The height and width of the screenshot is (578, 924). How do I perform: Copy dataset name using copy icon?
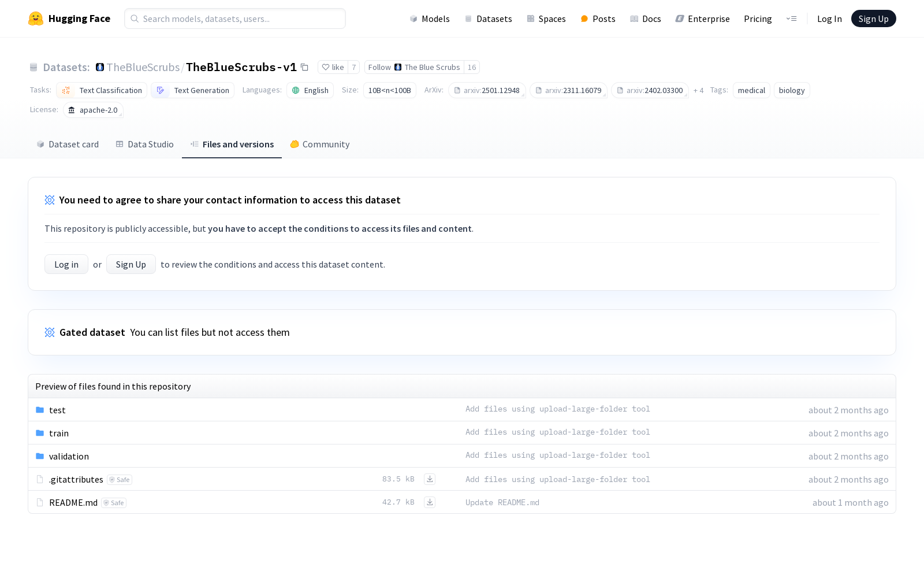pyautogui.click(x=304, y=67)
